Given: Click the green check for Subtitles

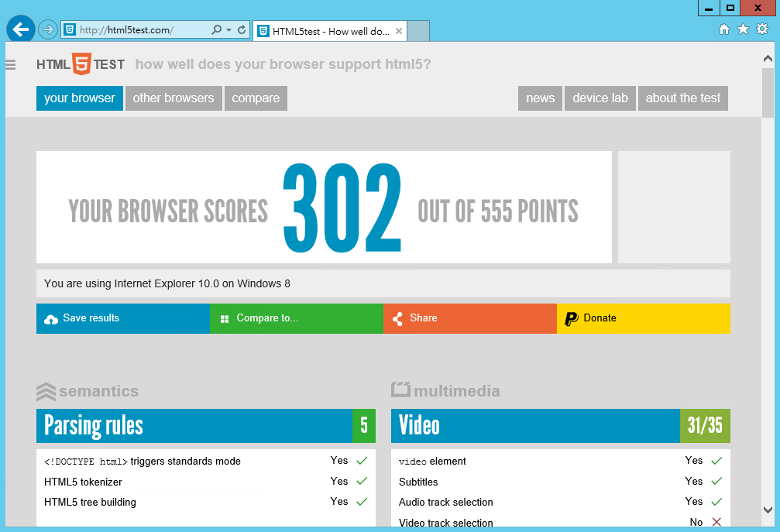Looking at the screenshot, I should click(x=716, y=482).
